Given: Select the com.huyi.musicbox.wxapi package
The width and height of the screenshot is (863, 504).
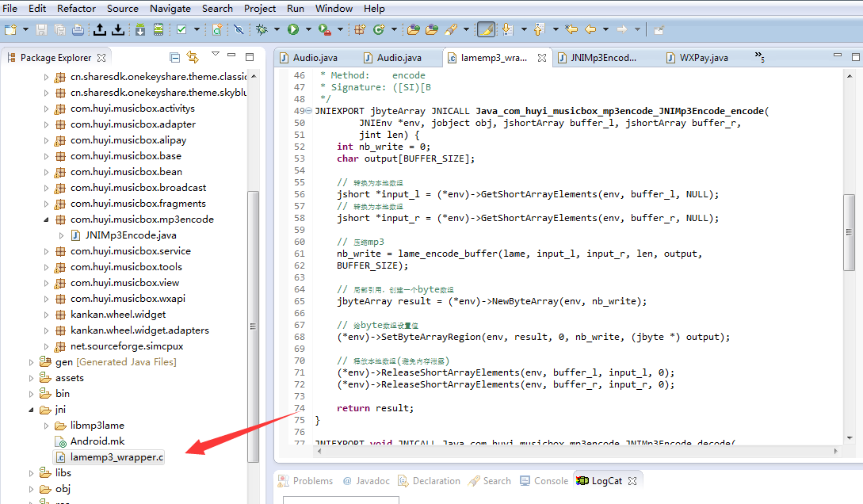Looking at the screenshot, I should tap(120, 299).
